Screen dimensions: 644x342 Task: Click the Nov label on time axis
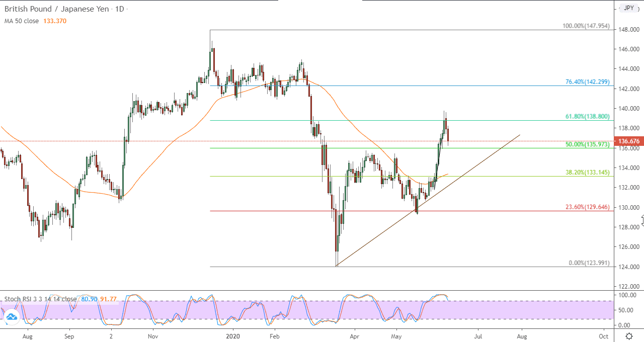coord(153,336)
